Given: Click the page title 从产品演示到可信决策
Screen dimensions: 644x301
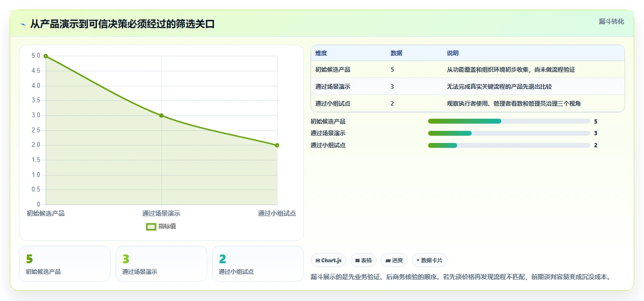Looking at the screenshot, I should coord(122,24).
